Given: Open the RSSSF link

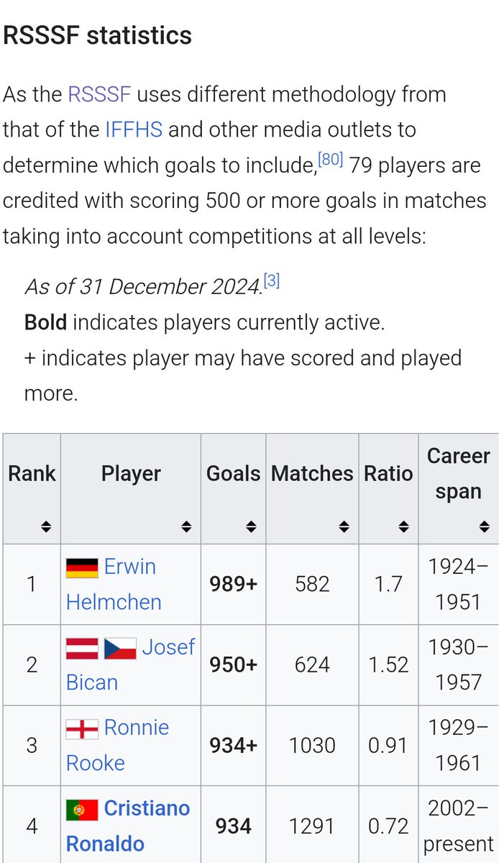Looking at the screenshot, I should [x=99, y=94].
